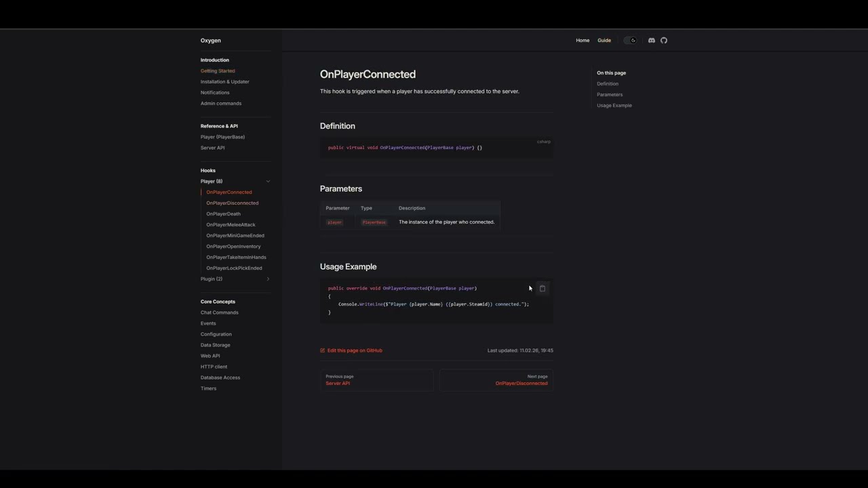Open Web API page
Image resolution: width=868 pixels, height=488 pixels.
pos(210,356)
